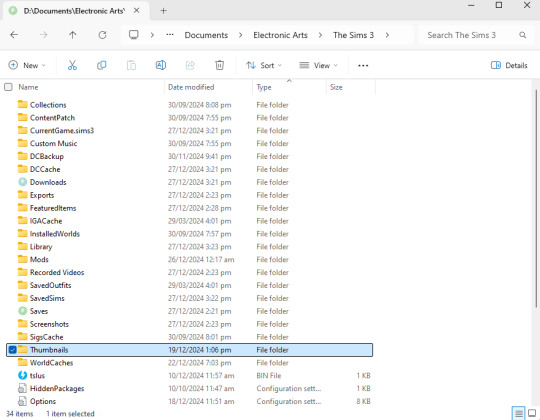The image size is (540, 420).
Task: Select the Library folder
Action: click(x=41, y=246)
